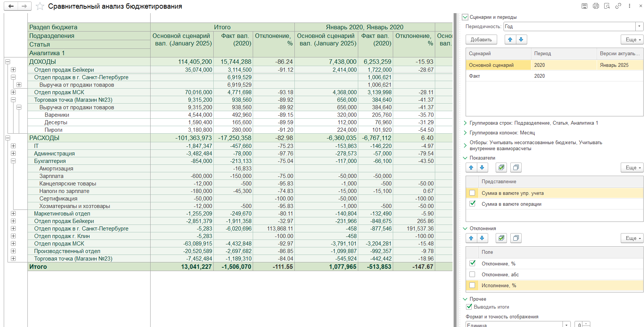644x327 pixels.
Task: Open the Единица format dropdown
Action: click(566, 324)
